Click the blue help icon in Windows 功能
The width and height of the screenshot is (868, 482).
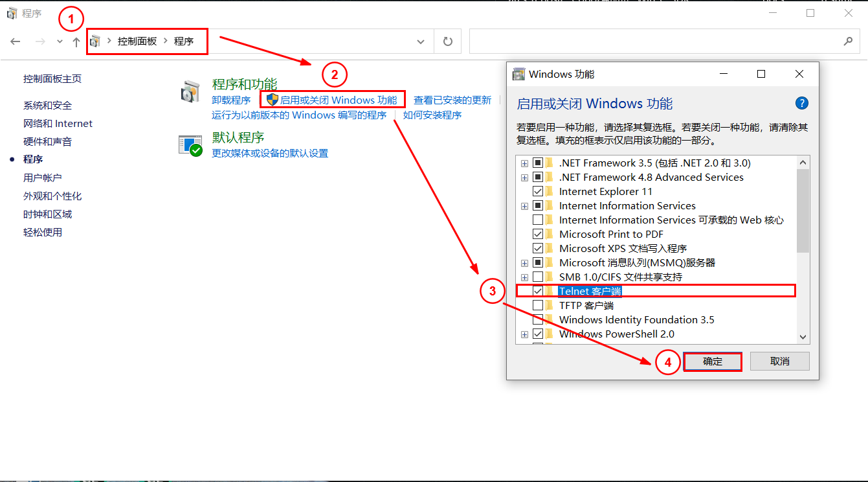click(x=801, y=103)
